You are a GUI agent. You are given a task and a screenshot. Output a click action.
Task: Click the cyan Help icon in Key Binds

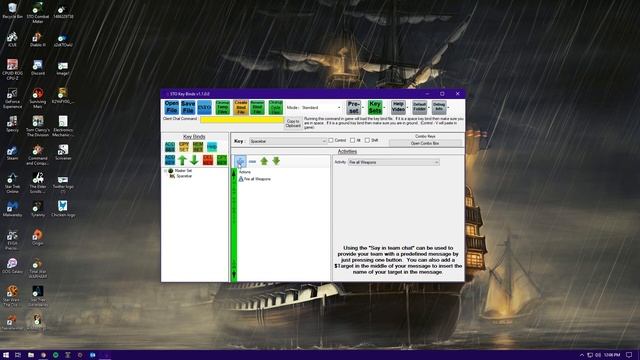coord(212,147)
